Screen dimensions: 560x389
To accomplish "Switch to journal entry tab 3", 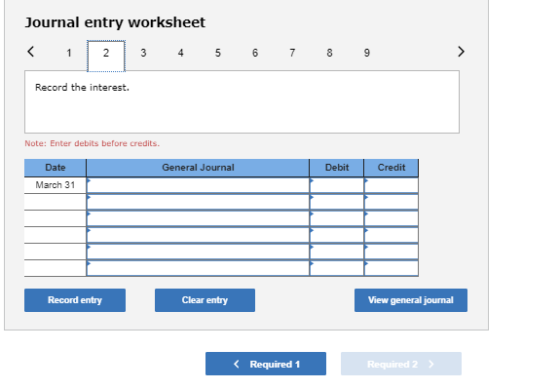I will (143, 53).
